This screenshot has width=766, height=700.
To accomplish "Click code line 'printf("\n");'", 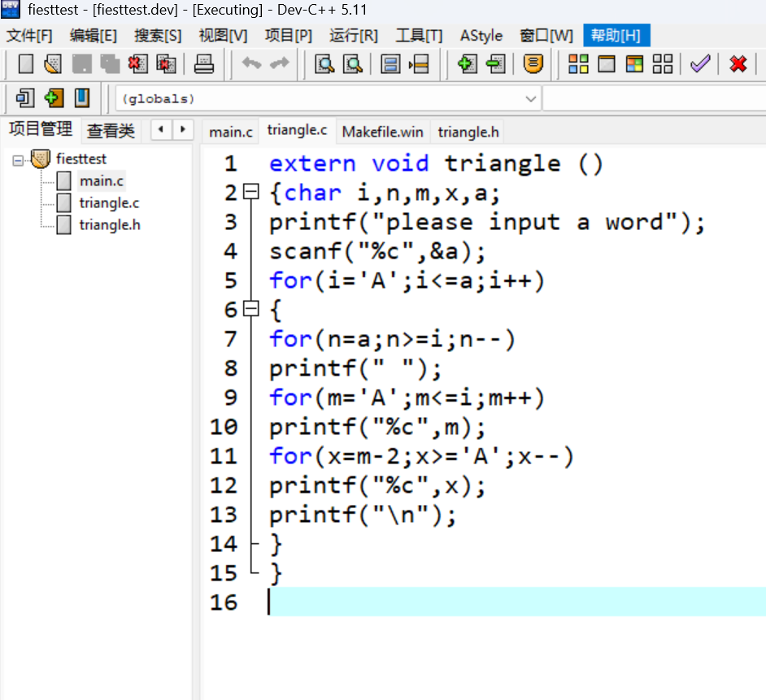I will pos(363,515).
